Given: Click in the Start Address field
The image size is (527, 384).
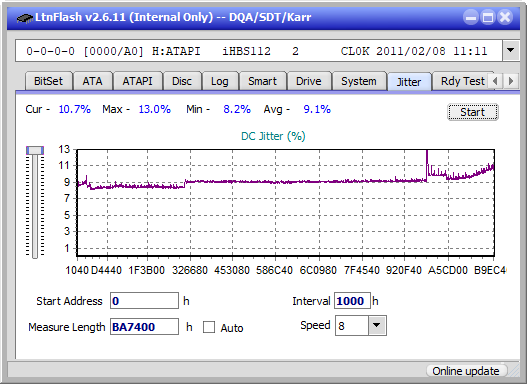Looking at the screenshot, I should 145,301.
